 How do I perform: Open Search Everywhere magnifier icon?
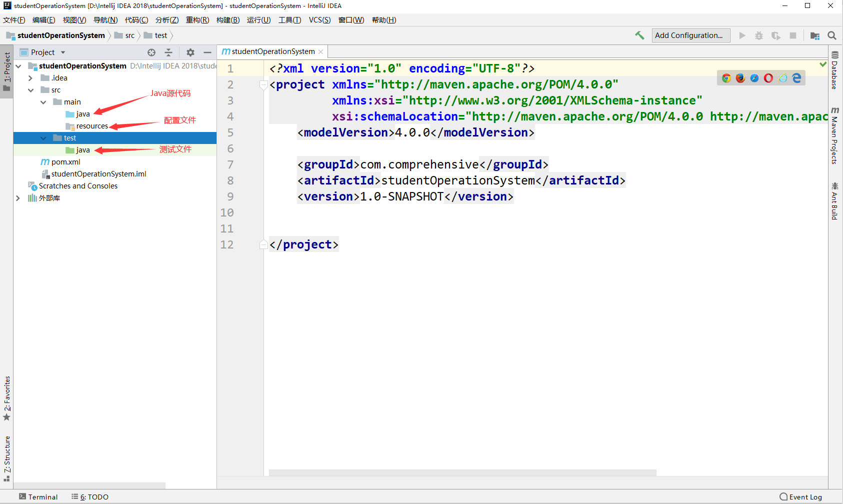point(832,35)
